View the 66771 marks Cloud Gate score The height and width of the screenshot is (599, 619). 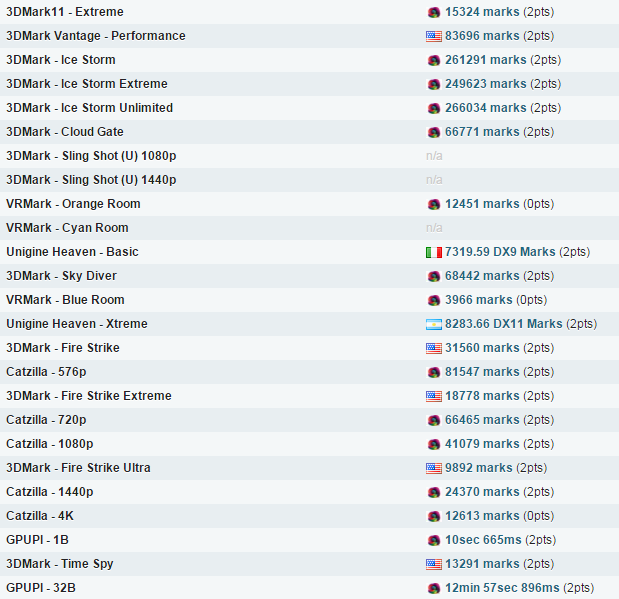coord(484,132)
